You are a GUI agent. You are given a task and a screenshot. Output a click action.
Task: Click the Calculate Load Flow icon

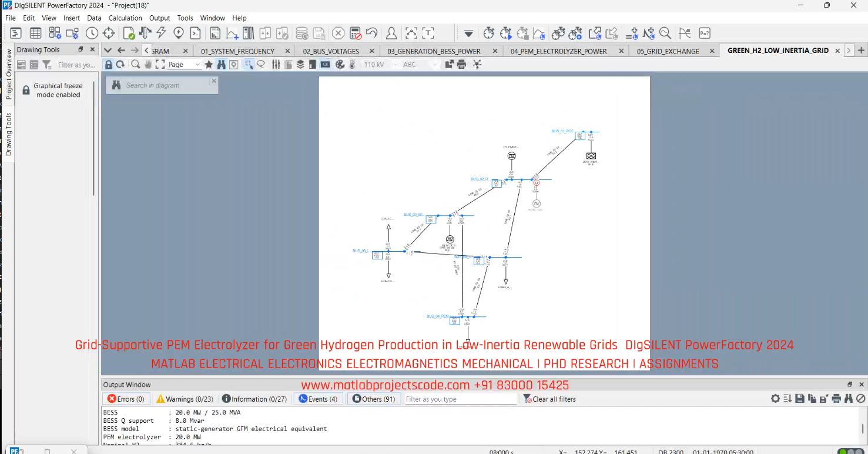click(x=145, y=33)
